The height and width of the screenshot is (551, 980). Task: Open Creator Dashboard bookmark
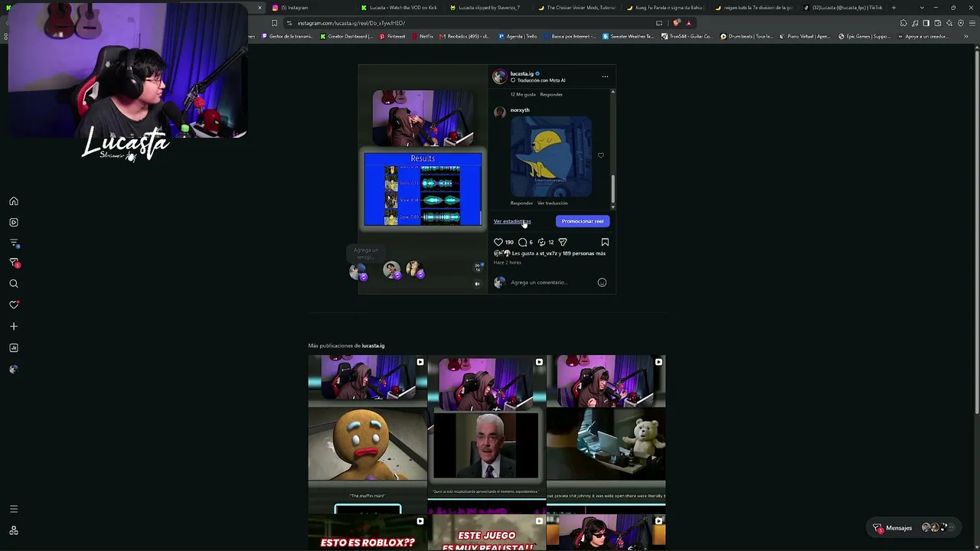click(x=347, y=36)
